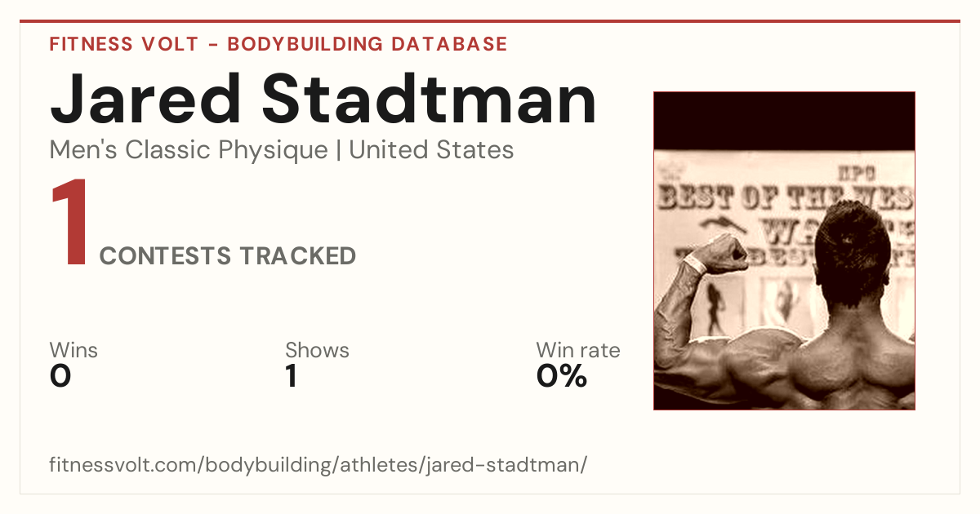Click the Shows value 1

coord(291,376)
